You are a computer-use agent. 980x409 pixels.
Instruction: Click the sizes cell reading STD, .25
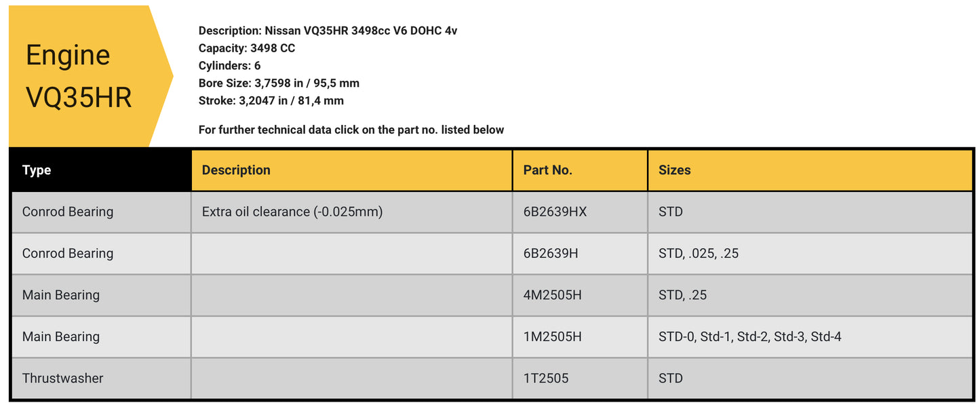point(682,295)
